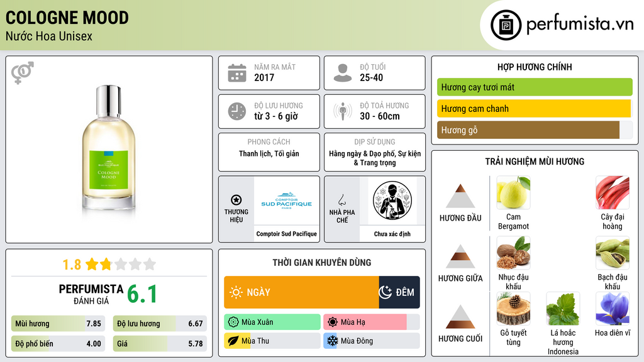This screenshot has width=644, height=362.
Task: Click the Comptoir Sud Pacifique brand name caption
Action: [x=287, y=234]
